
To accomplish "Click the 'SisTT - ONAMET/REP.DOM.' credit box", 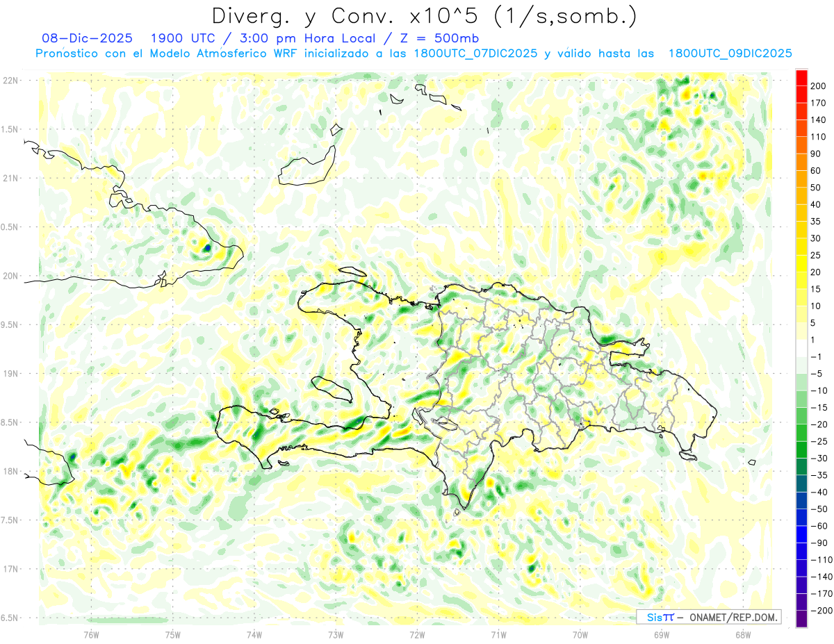I will point(708,617).
